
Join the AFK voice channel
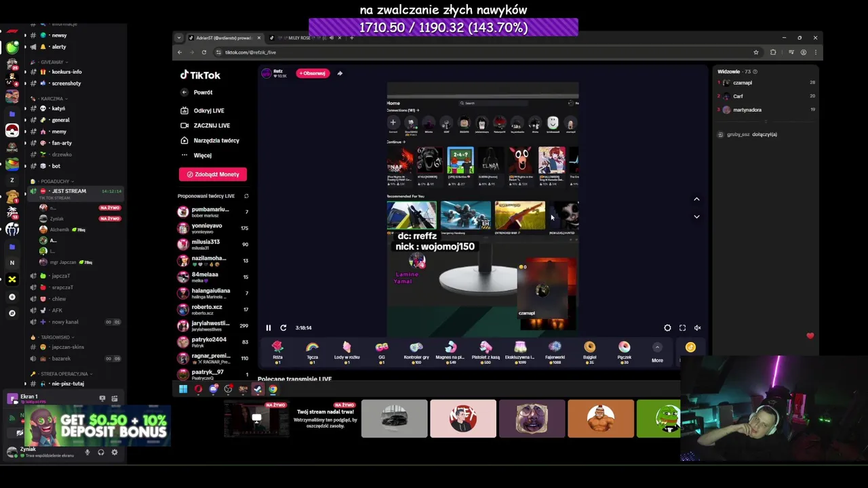point(57,310)
